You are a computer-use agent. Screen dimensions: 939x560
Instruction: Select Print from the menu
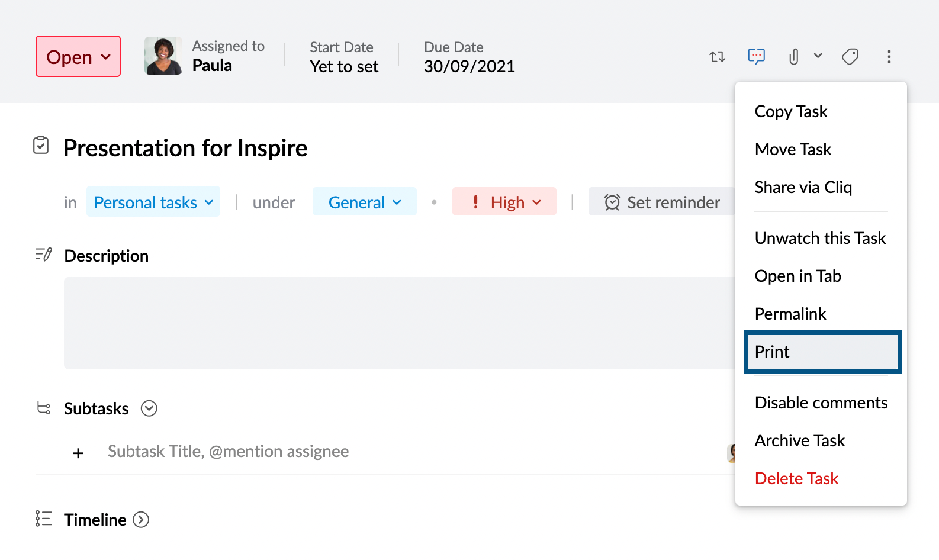[x=822, y=352]
